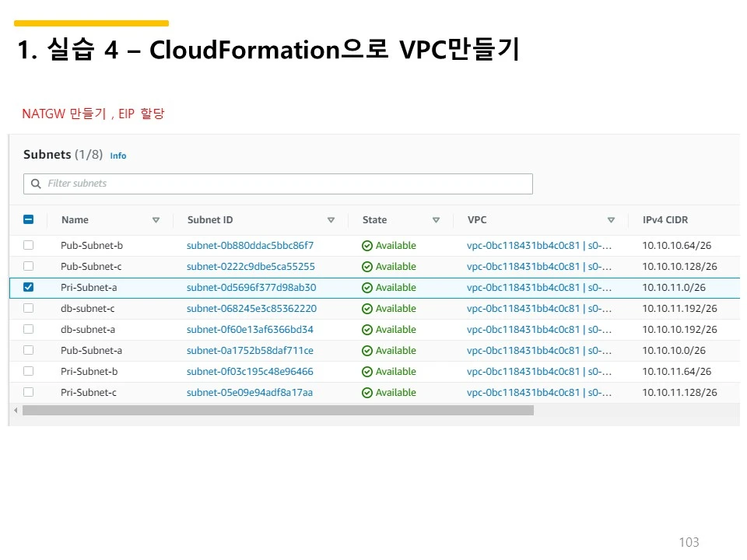Screen dimensions: 747x560
Task: Click the CIDR value 10.10.10.0/26
Action: (x=674, y=351)
